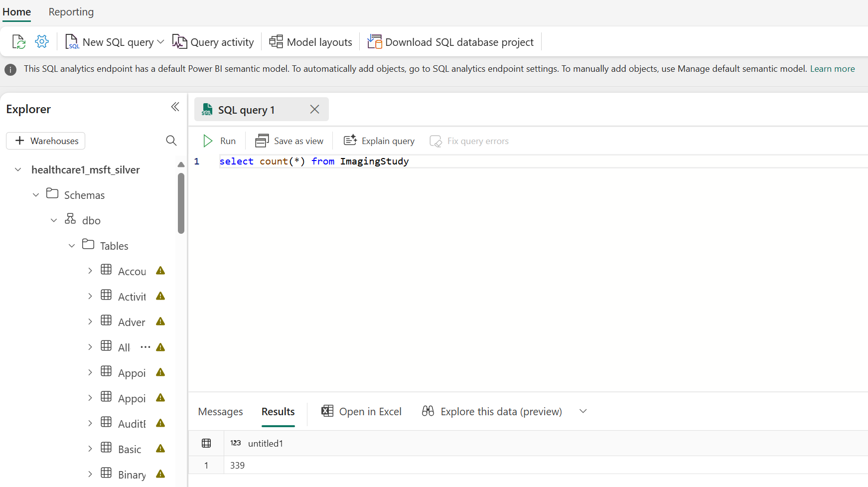Click the SQL file icon on query tab

coord(207,110)
